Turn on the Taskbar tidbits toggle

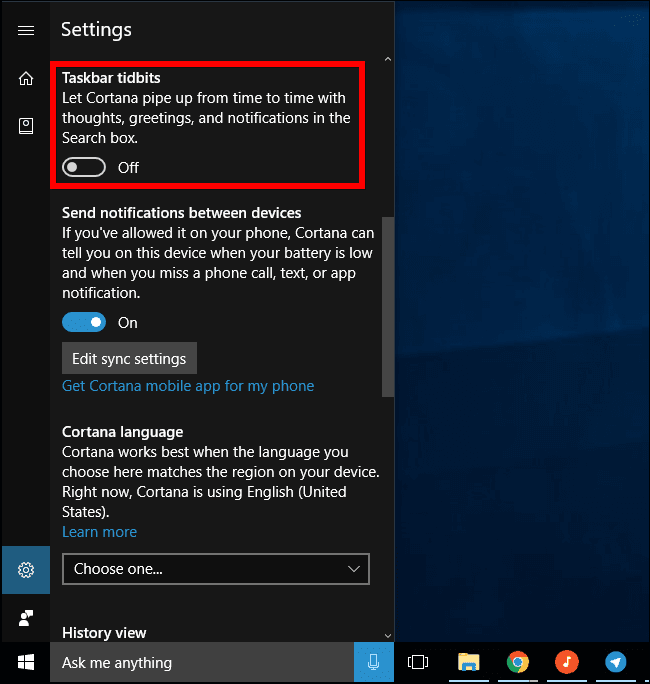click(84, 167)
